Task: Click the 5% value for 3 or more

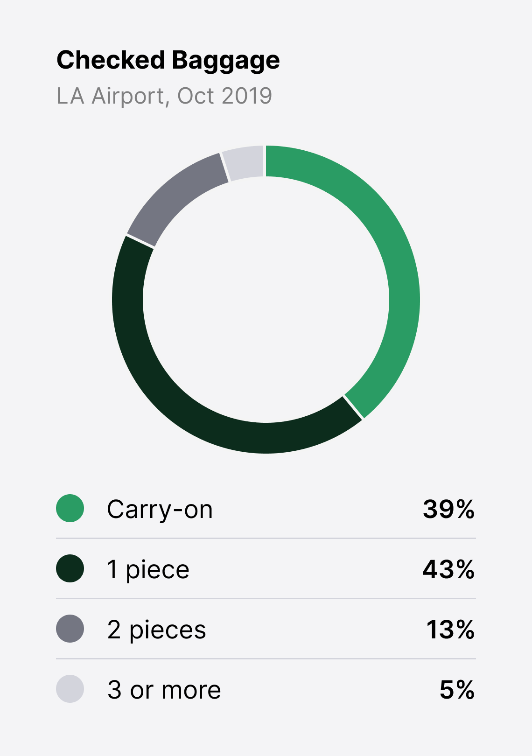Action: pyautogui.click(x=457, y=689)
